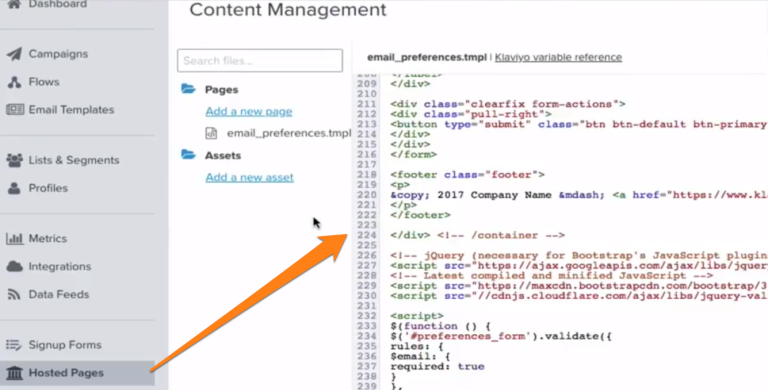Click code line with footer class="footer"

tap(468, 175)
